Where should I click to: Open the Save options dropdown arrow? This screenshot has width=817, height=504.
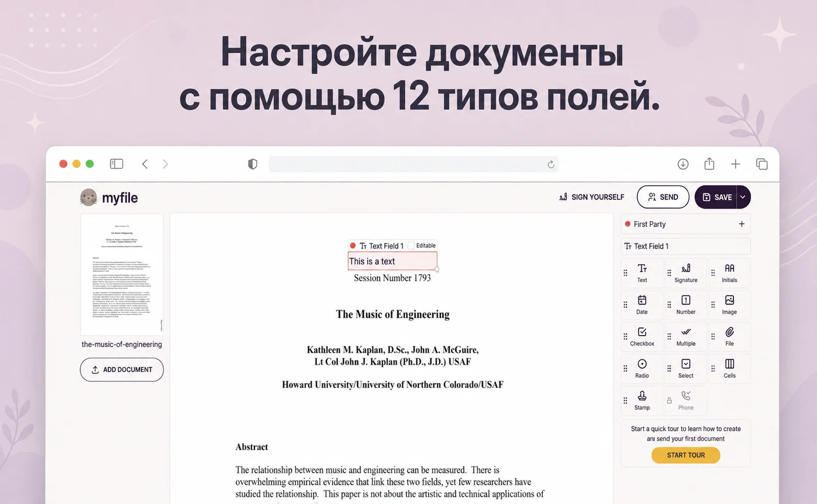pyautogui.click(x=743, y=197)
